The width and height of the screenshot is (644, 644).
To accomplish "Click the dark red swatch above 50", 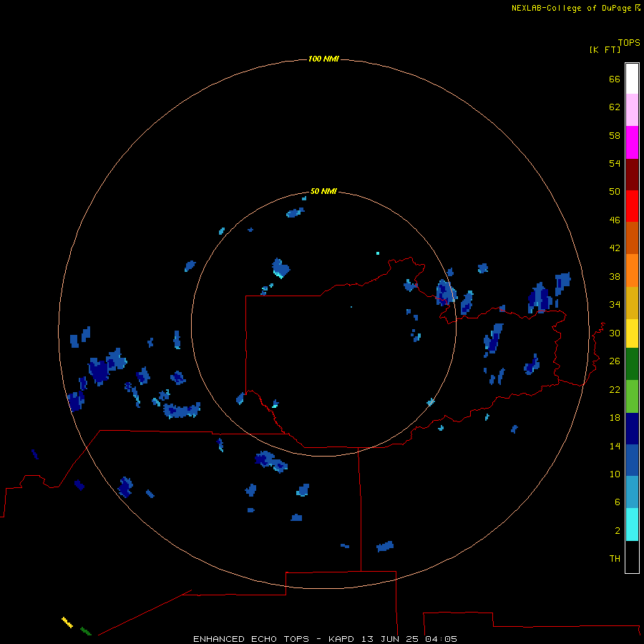I will (632, 174).
